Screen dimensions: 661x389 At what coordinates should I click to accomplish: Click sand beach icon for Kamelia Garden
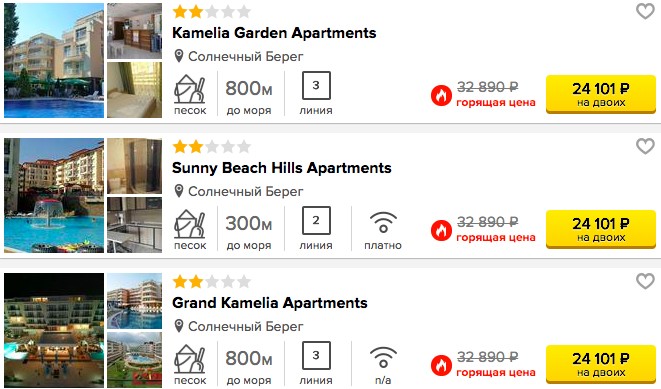tap(190, 89)
